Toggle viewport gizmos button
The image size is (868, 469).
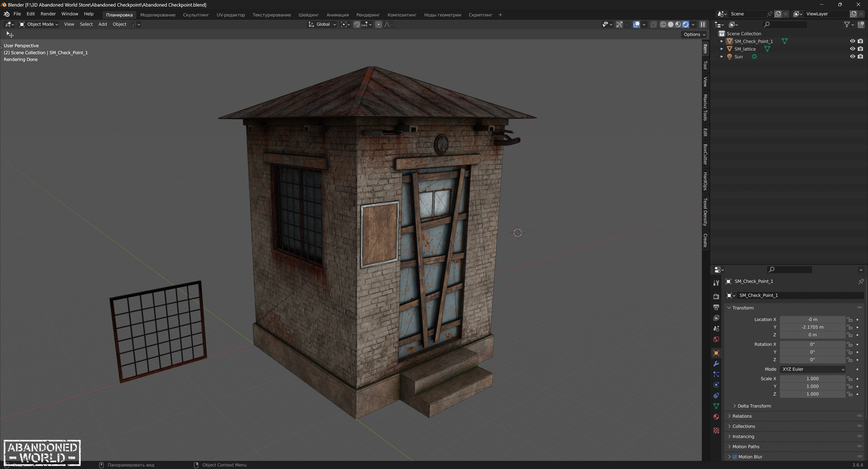click(x=619, y=24)
